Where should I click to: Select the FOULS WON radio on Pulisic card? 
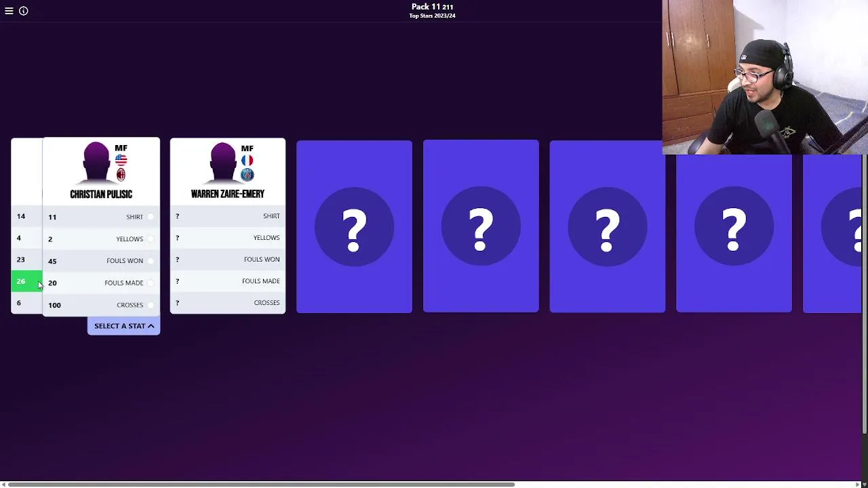click(x=151, y=261)
